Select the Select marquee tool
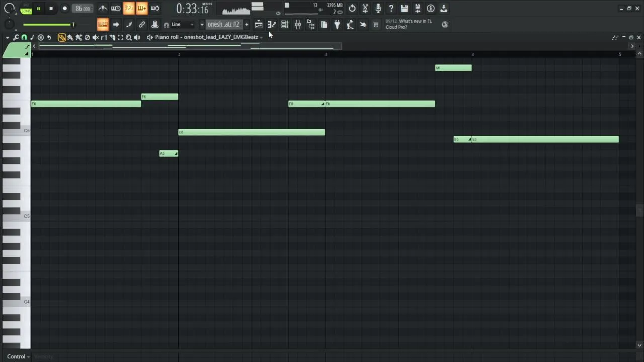This screenshot has height=362, width=644. 120,37
